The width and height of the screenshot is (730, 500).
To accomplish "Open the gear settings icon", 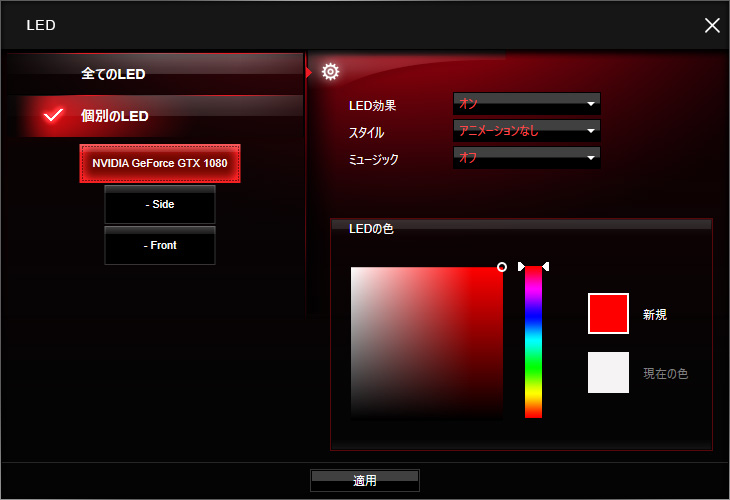I will pyautogui.click(x=330, y=72).
